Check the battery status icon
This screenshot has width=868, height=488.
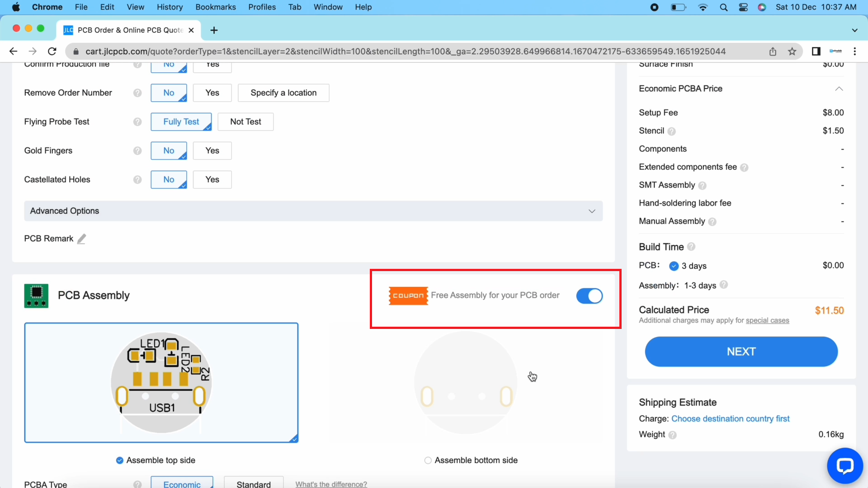[x=678, y=7]
